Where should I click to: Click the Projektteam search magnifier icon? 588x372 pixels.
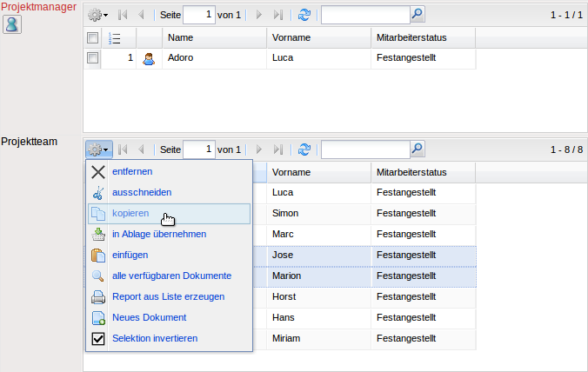[417, 149]
